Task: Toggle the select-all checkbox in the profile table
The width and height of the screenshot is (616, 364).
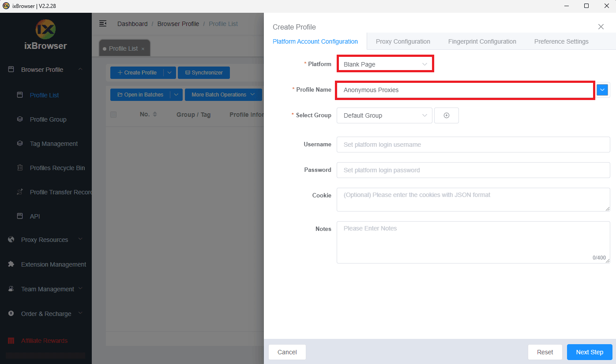Action: 113,114
